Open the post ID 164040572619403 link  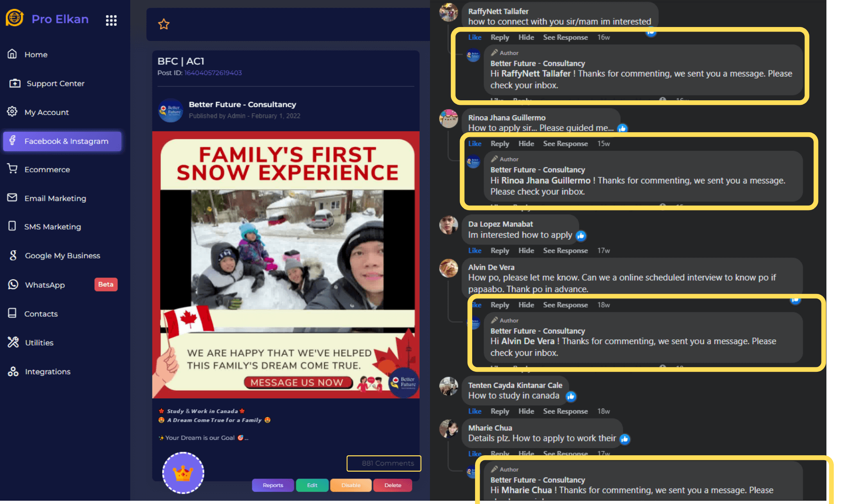pyautogui.click(x=213, y=73)
